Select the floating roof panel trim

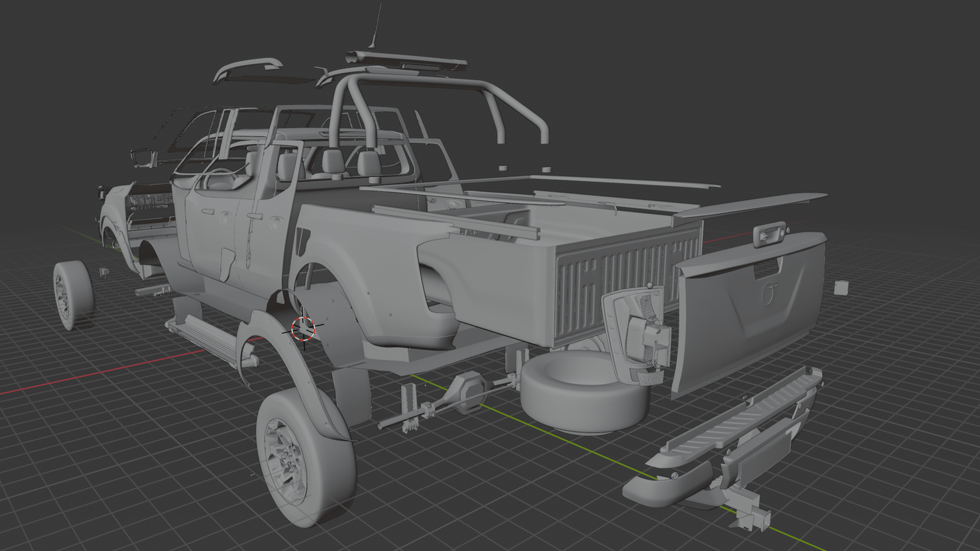point(249,70)
